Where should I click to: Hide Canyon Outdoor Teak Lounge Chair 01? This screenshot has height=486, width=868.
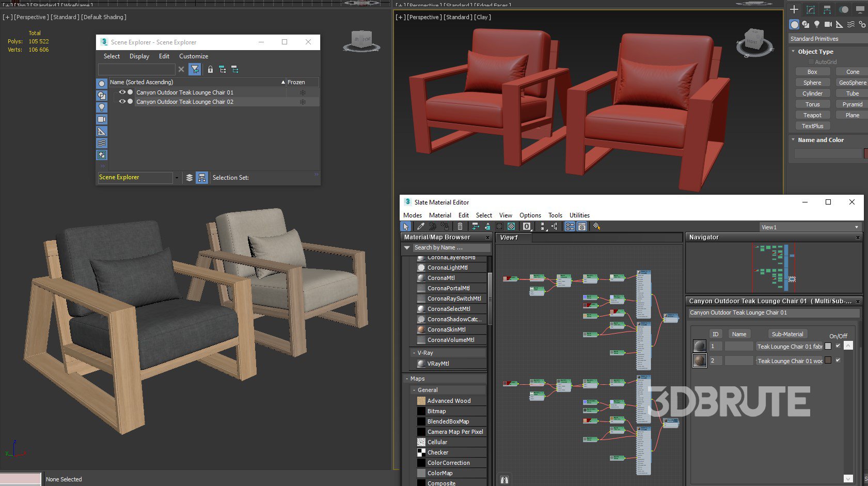[122, 92]
